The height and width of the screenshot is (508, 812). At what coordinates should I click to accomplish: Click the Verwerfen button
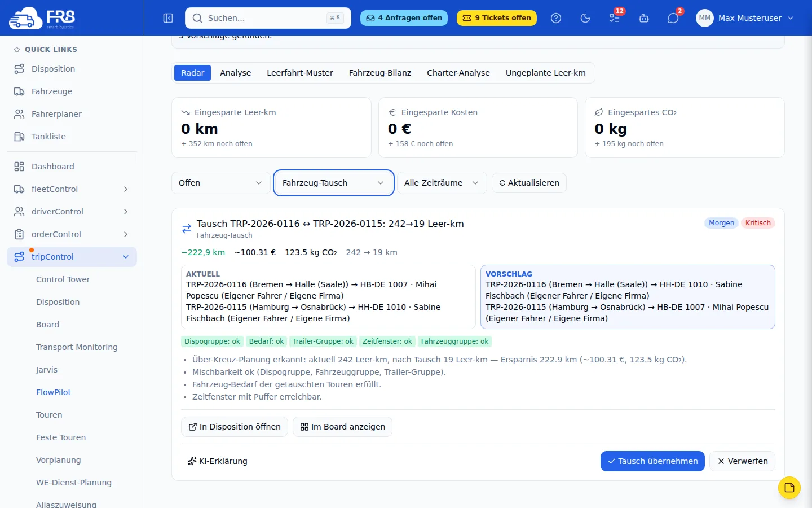coord(743,461)
